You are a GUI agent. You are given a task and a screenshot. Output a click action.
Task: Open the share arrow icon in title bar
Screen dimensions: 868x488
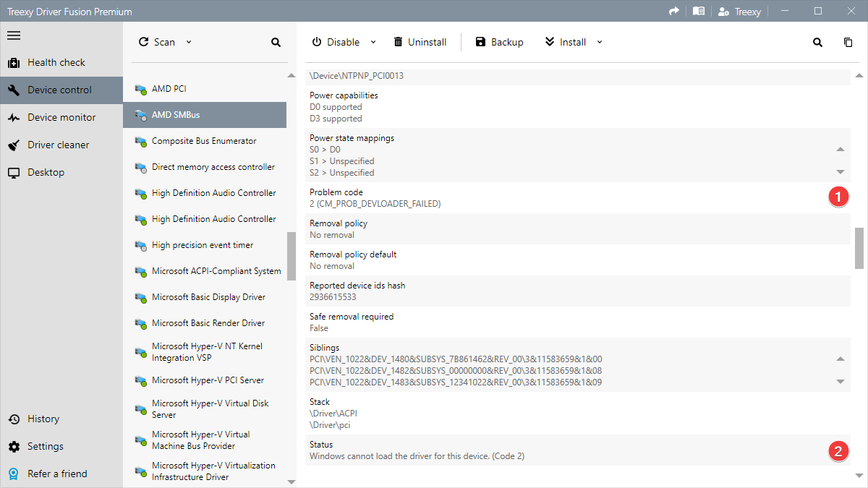(x=674, y=12)
